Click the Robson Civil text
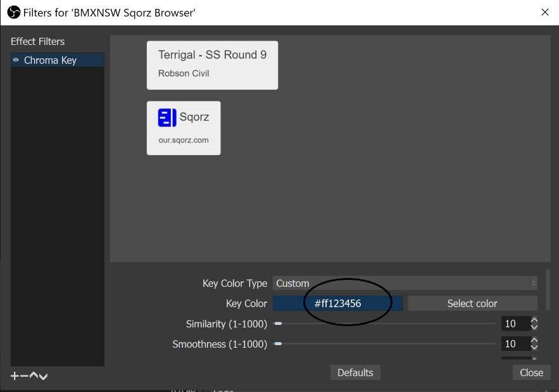559x392 pixels. 184,73
